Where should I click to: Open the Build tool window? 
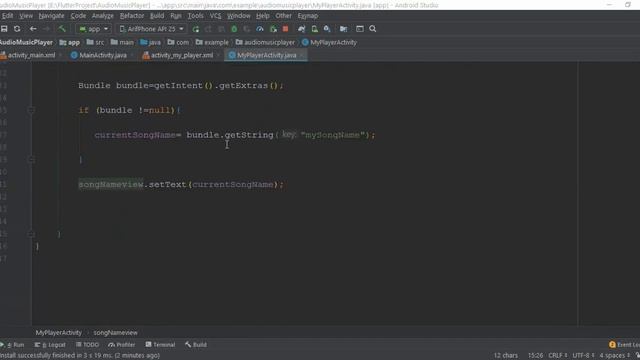pyautogui.click(x=196, y=345)
